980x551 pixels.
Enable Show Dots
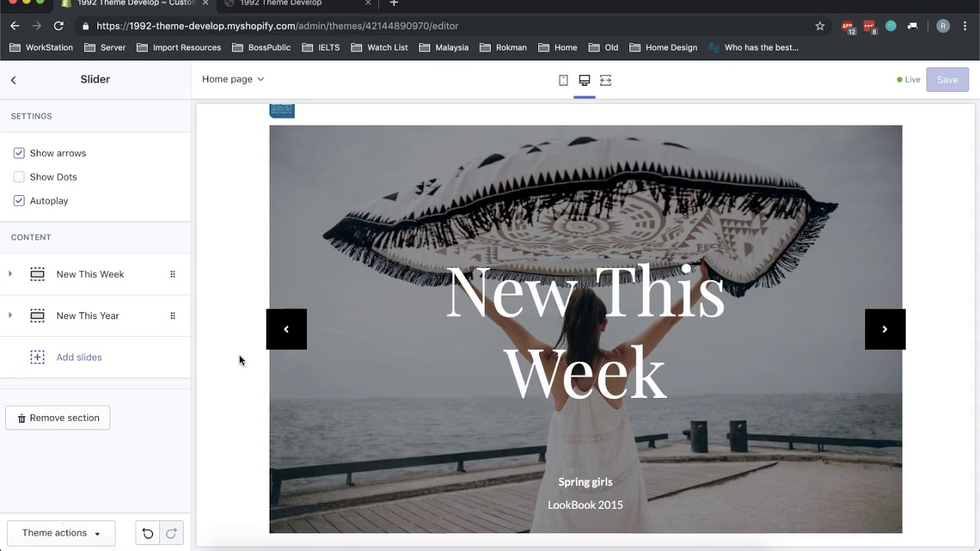[x=19, y=177]
